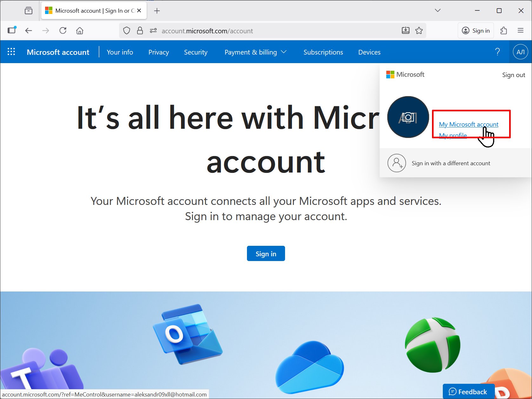The width and height of the screenshot is (532, 399).
Task: Open the extensions puzzle icon
Action: (504, 30)
